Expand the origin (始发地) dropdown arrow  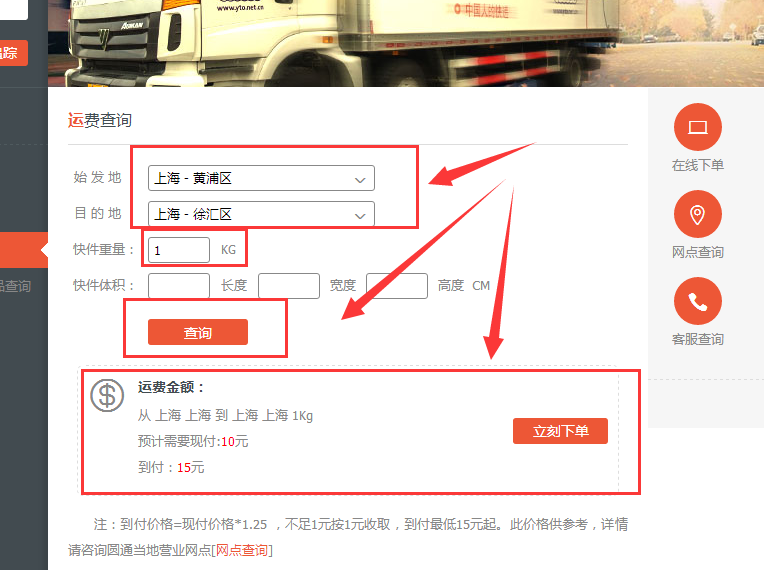360,180
